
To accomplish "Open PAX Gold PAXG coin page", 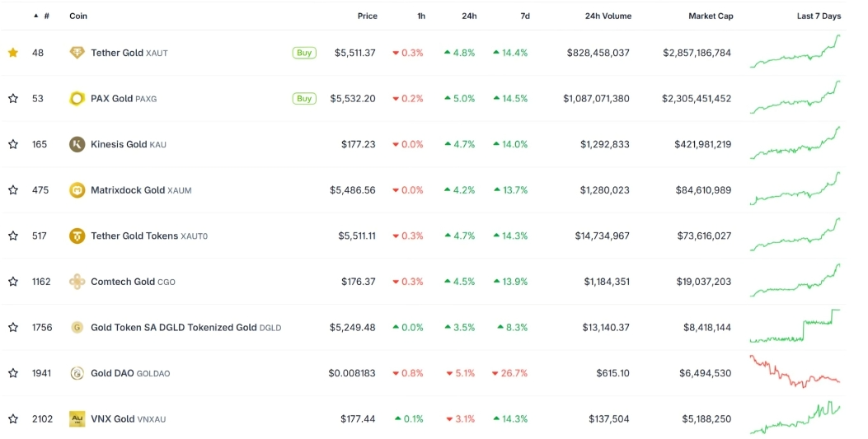I will [x=124, y=98].
